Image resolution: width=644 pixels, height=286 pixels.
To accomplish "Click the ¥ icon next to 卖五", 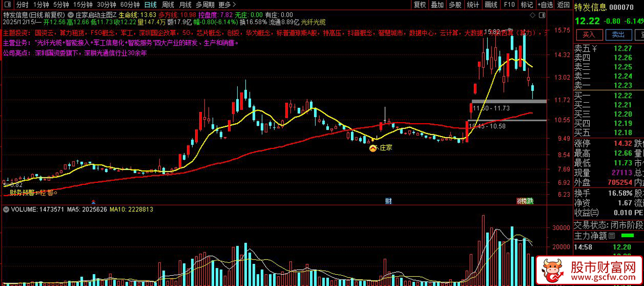I will (x=594, y=48).
